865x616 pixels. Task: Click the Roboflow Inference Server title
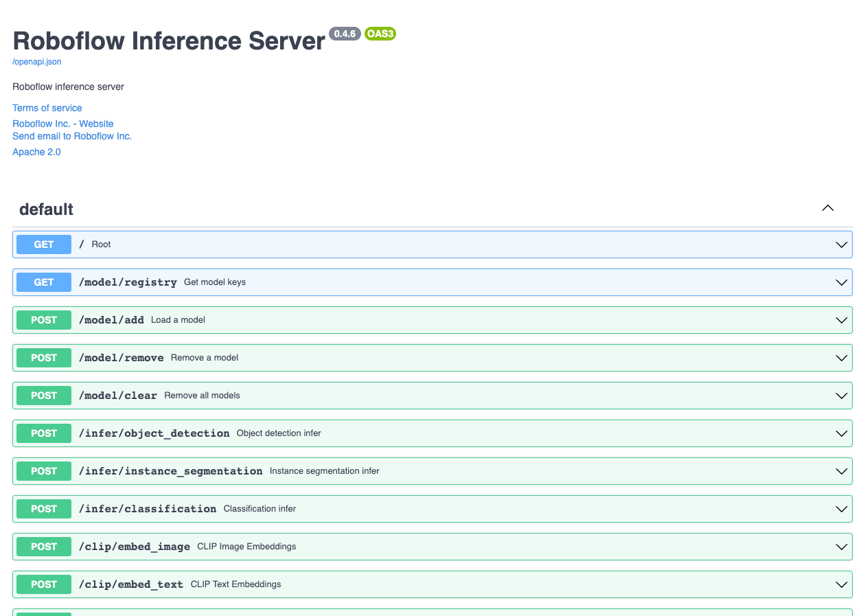[169, 41]
